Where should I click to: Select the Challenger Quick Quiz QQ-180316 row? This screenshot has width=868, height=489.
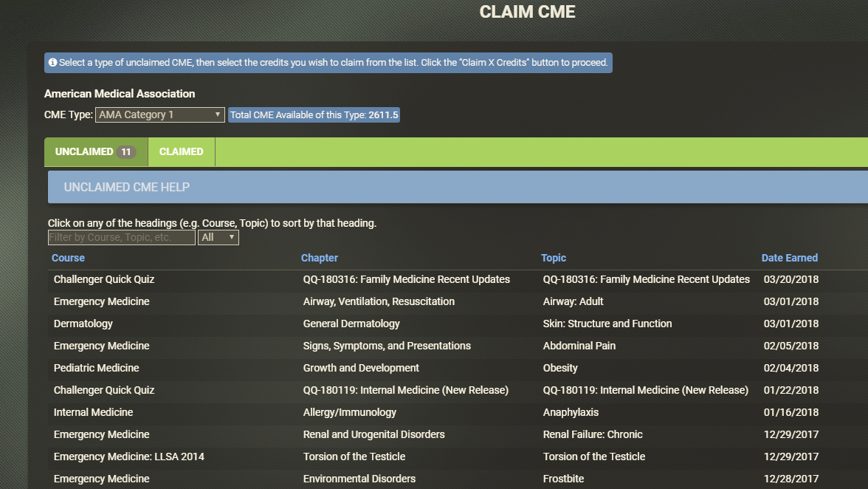tap(458, 280)
